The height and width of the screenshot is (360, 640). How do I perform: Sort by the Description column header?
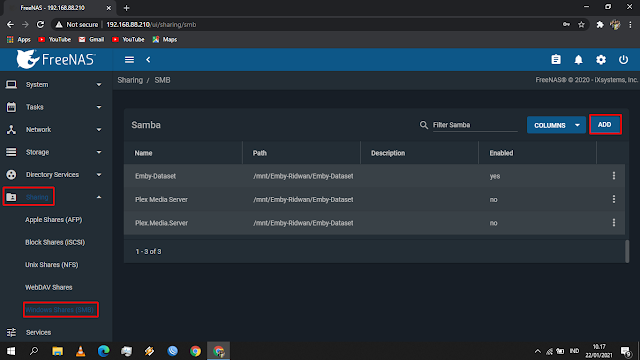pyautogui.click(x=388, y=153)
